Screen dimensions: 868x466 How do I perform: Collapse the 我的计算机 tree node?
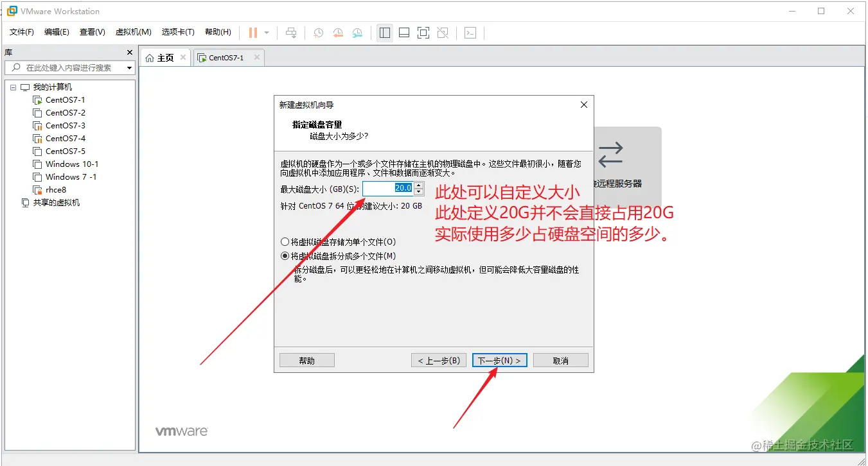(x=13, y=87)
